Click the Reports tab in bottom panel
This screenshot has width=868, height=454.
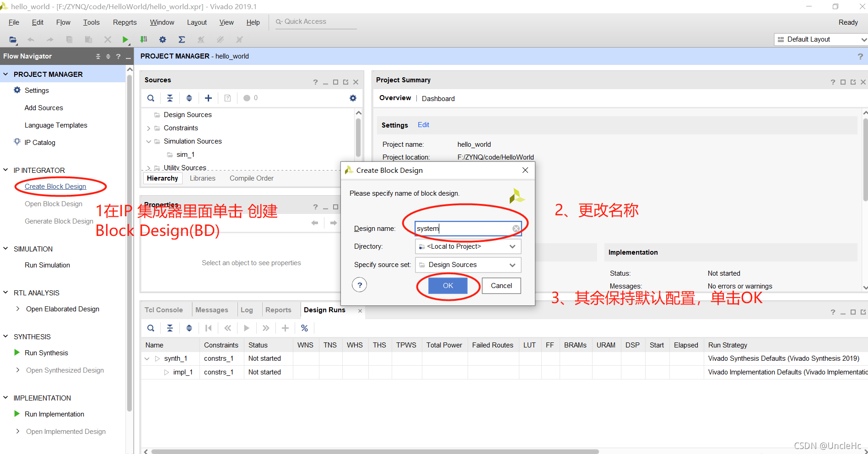pyautogui.click(x=278, y=310)
